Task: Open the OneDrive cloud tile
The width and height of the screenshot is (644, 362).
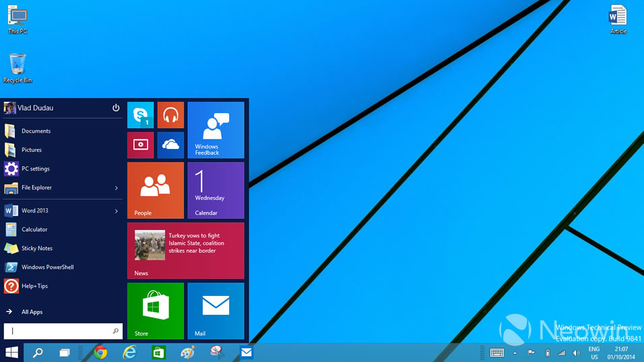Action: 170,145
